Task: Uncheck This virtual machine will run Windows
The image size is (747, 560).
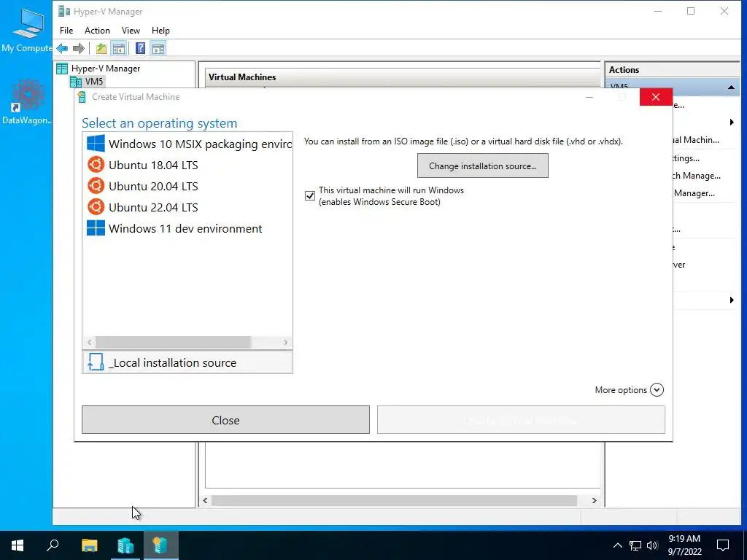Action: (x=309, y=195)
